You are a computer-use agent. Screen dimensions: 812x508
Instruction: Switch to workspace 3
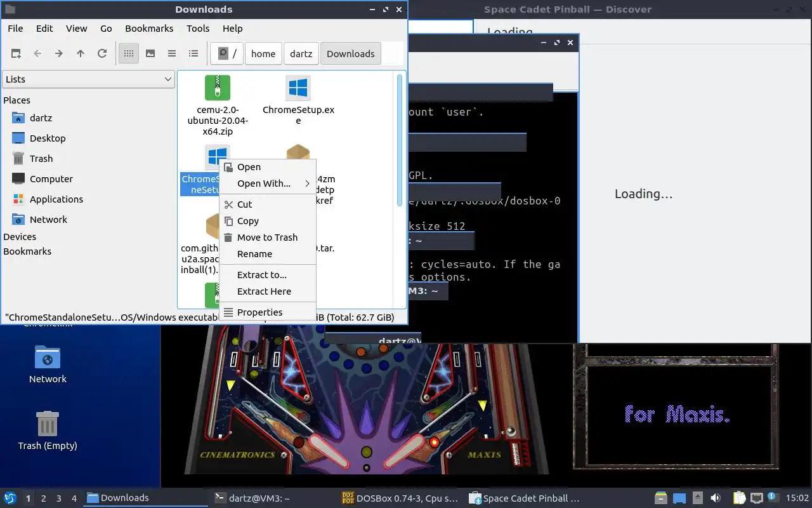point(59,498)
